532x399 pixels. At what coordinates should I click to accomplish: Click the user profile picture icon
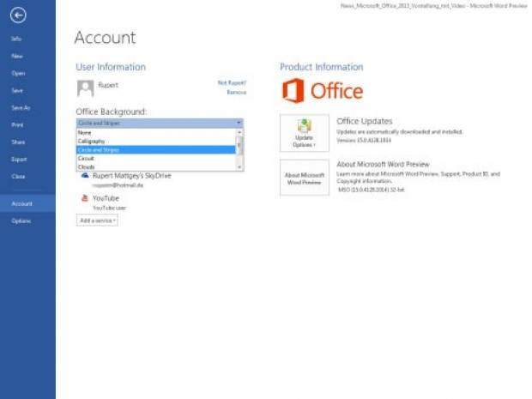click(x=86, y=88)
